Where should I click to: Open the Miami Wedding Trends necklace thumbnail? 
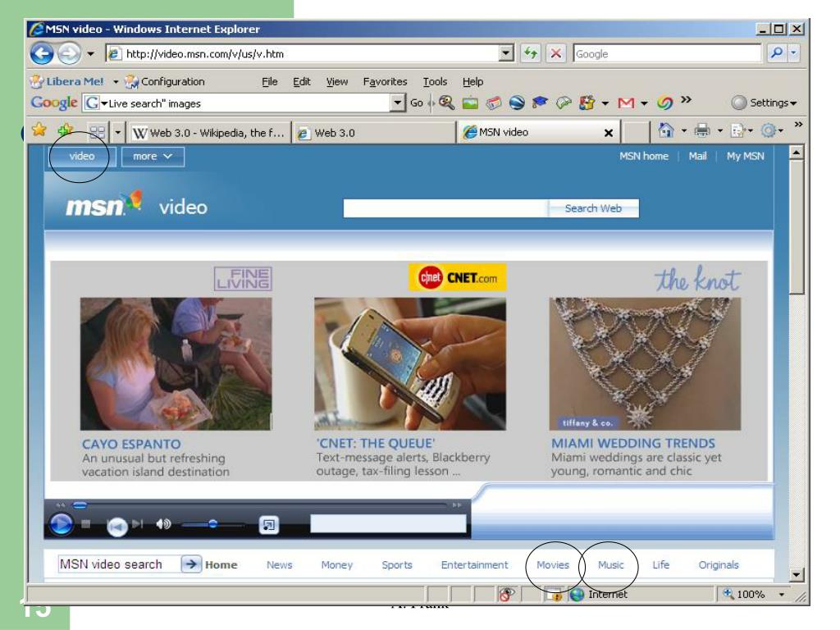(645, 363)
